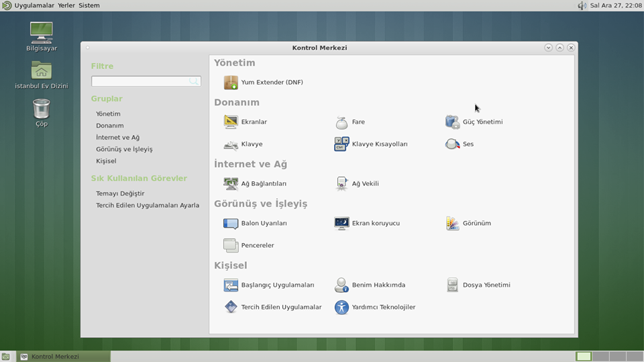Open the Yerler menu
The width and height of the screenshot is (644, 362).
coord(66,5)
